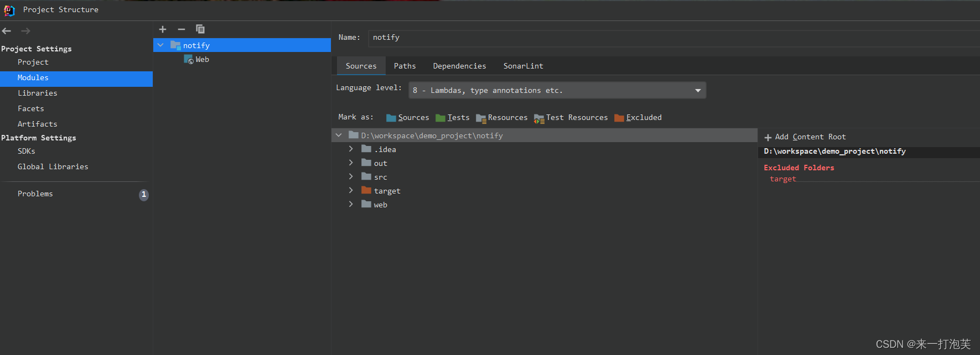This screenshot has height=355, width=980.
Task: Select the notify module row
Action: click(x=242, y=45)
